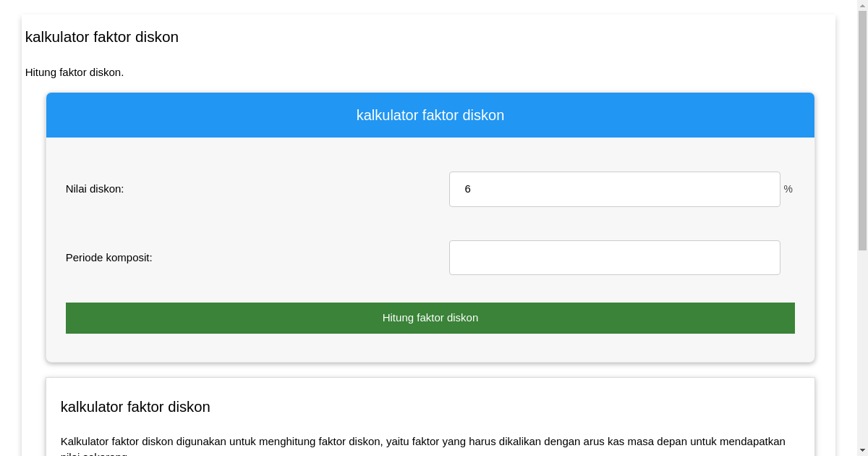Click the % symbol next to Nilai diskon

(x=788, y=189)
